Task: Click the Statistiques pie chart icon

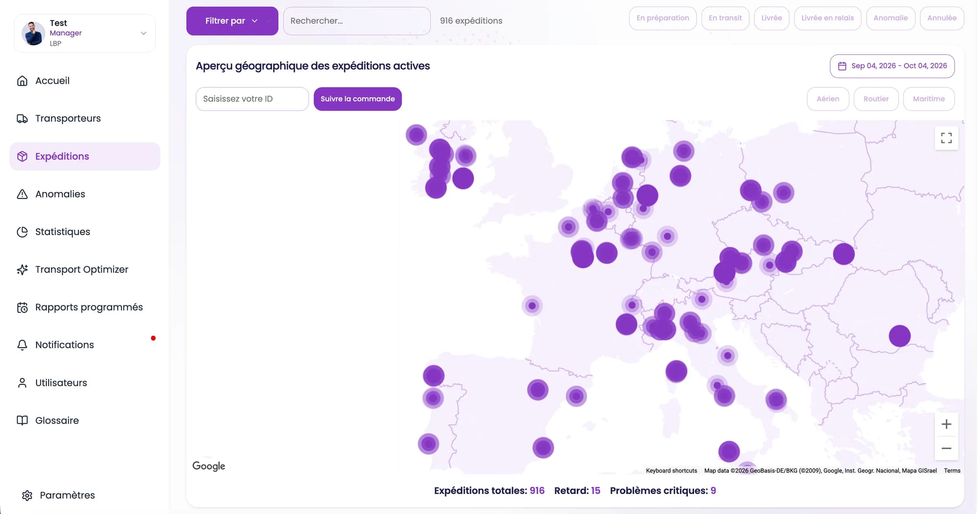Action: (22, 232)
